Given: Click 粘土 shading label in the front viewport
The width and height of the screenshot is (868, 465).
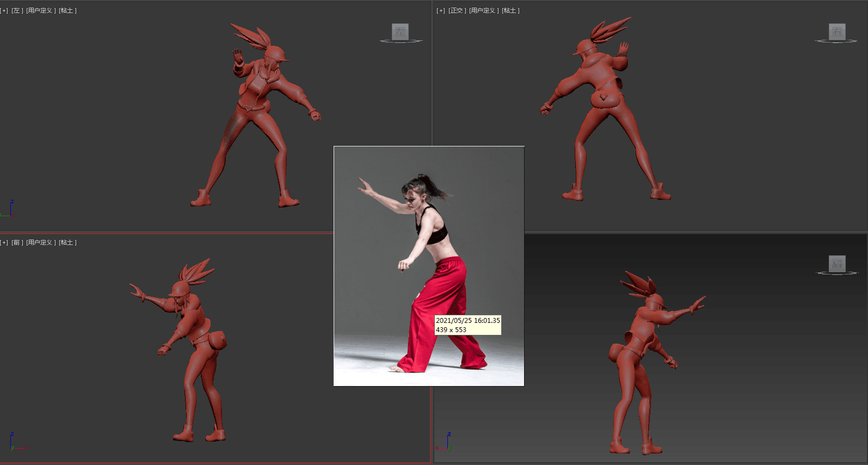Looking at the screenshot, I should 67,243.
